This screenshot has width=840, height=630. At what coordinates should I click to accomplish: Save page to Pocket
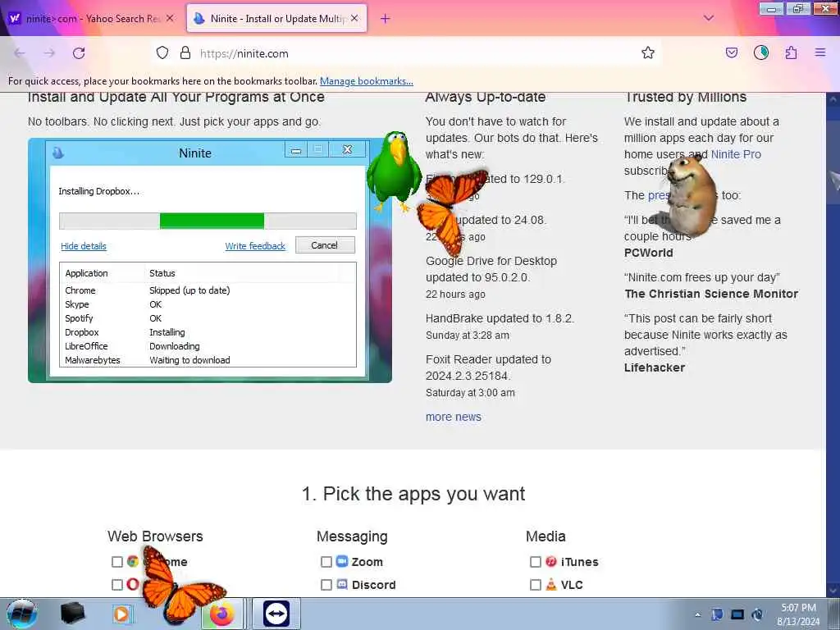pyautogui.click(x=732, y=53)
